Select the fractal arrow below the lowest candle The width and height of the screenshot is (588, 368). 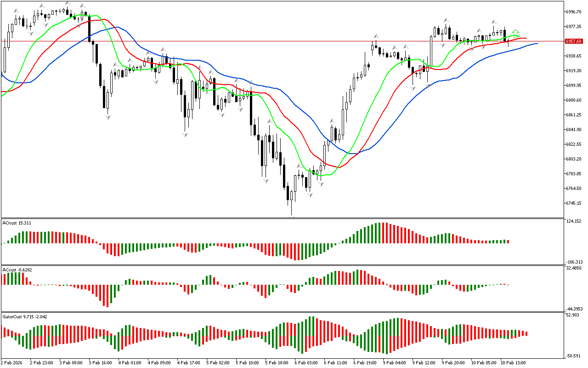(x=292, y=217)
